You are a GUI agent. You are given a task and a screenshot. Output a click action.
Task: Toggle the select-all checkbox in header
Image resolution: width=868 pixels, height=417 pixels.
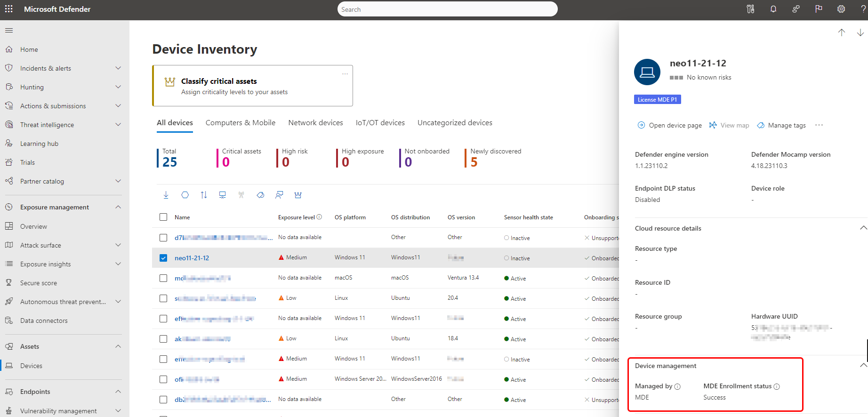(x=163, y=217)
